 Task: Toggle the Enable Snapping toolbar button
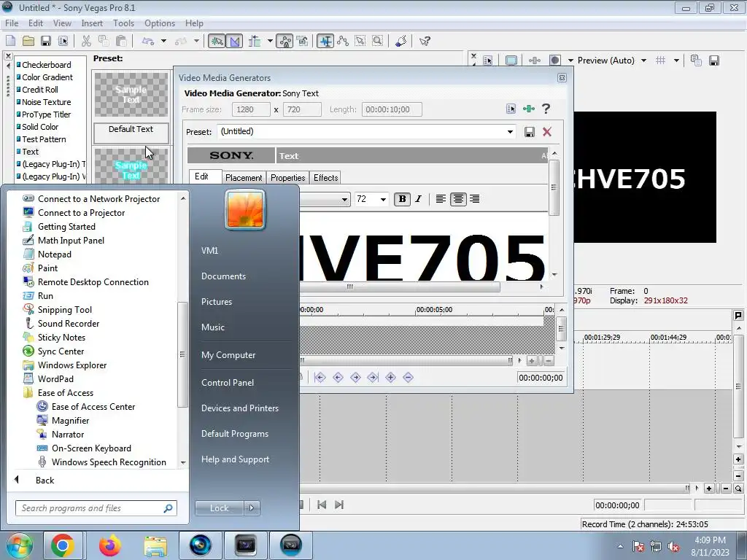click(216, 41)
